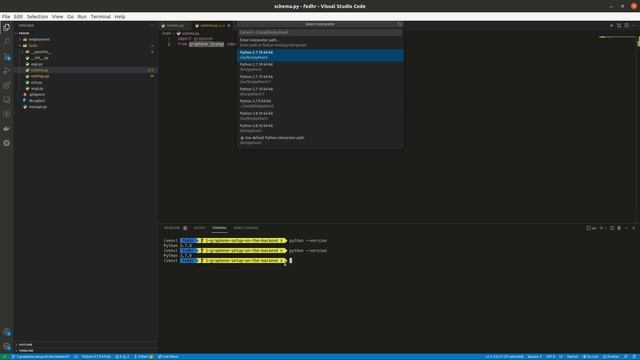The image size is (640, 360).
Task: Click the remote window indicator in status bar
Action: (4, 357)
